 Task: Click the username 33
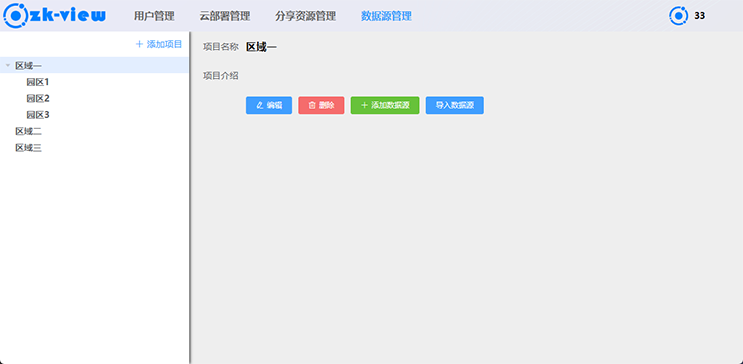click(699, 16)
